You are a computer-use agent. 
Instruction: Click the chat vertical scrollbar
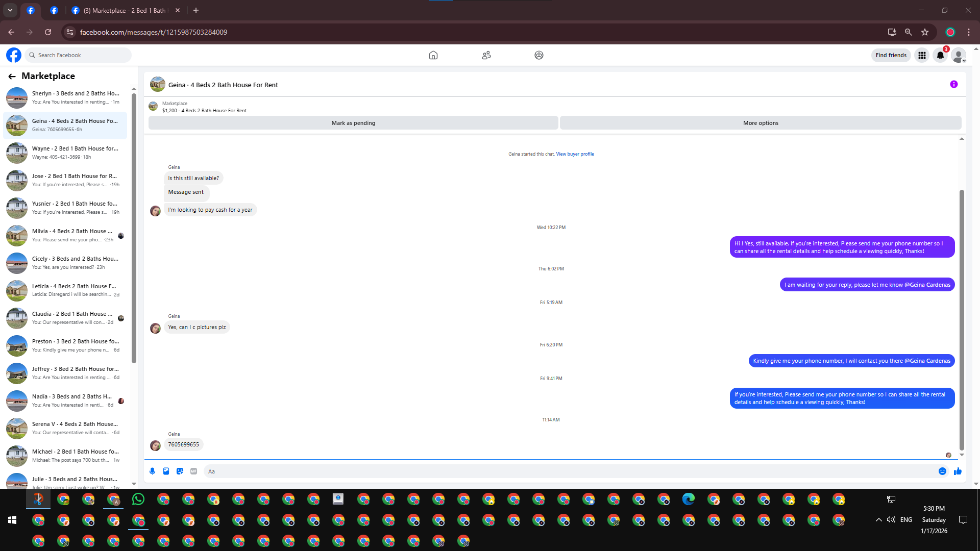962,319
